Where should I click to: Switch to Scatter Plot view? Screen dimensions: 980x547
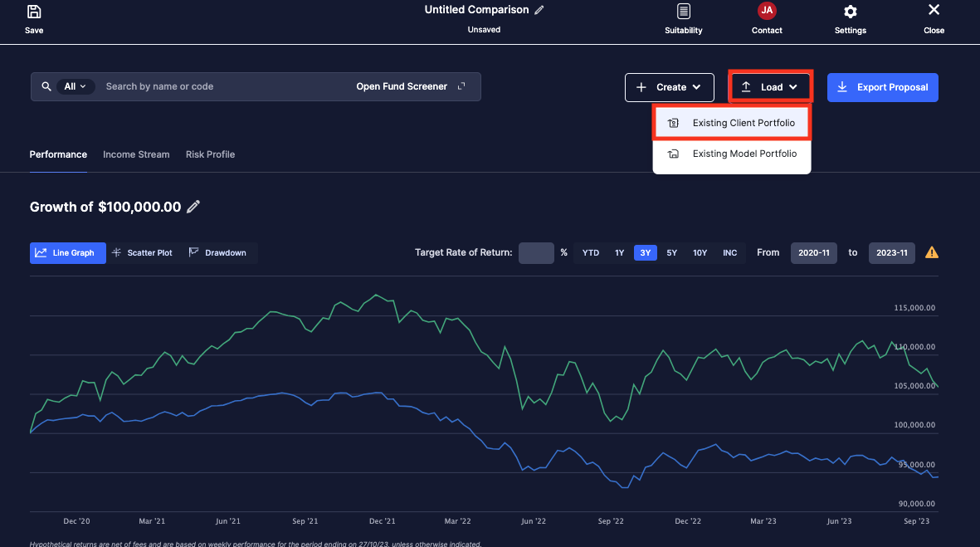point(143,252)
